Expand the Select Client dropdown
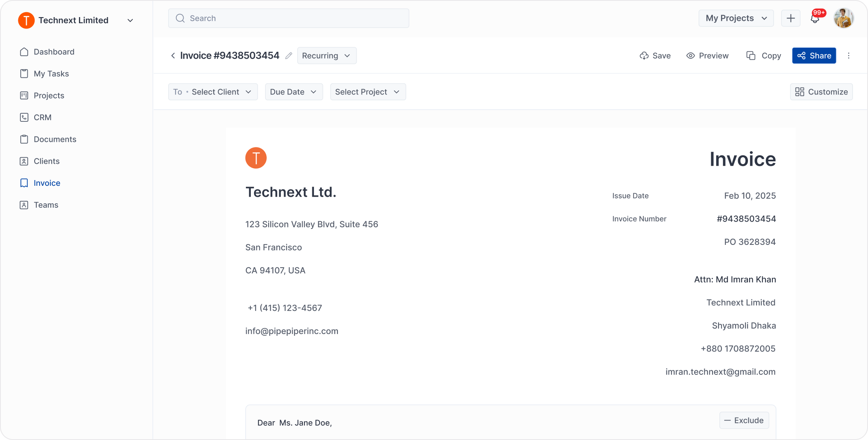 tap(213, 92)
